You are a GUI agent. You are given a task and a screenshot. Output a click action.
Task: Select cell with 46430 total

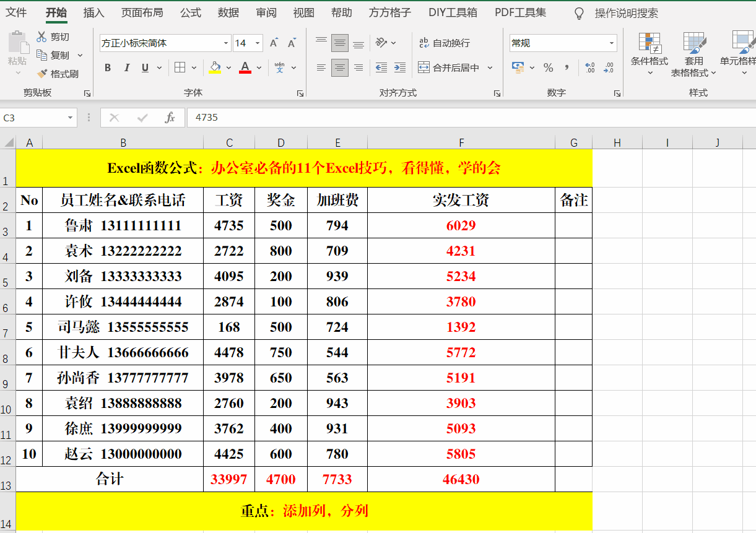(461, 479)
